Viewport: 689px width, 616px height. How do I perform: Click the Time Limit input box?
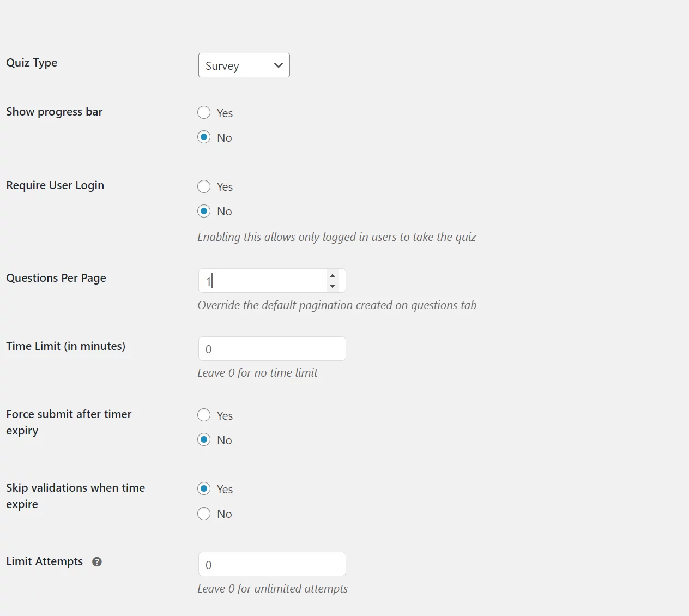[271, 348]
